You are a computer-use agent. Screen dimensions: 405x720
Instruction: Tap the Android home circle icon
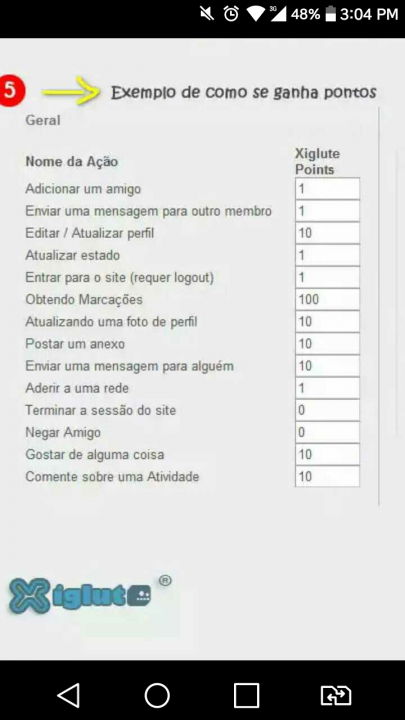click(x=157, y=695)
